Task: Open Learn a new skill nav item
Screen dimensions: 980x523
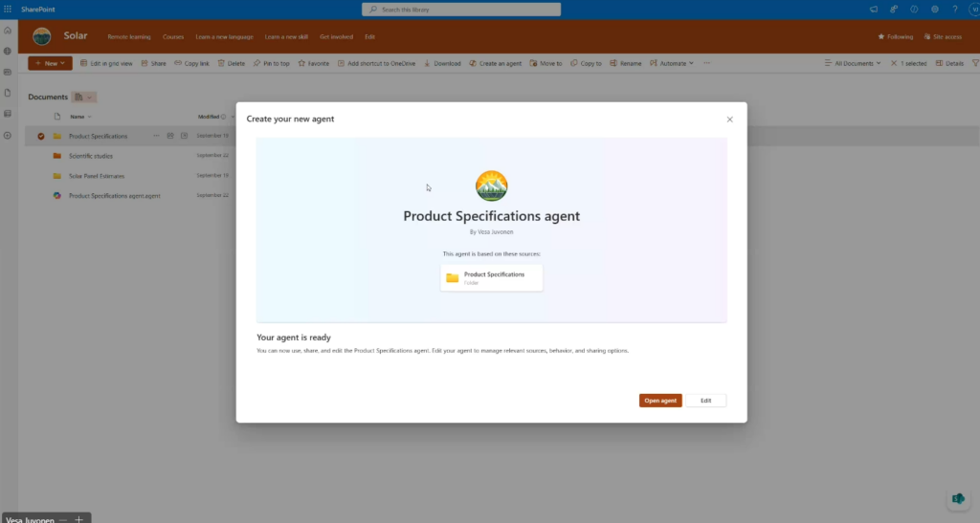Action: tap(286, 37)
